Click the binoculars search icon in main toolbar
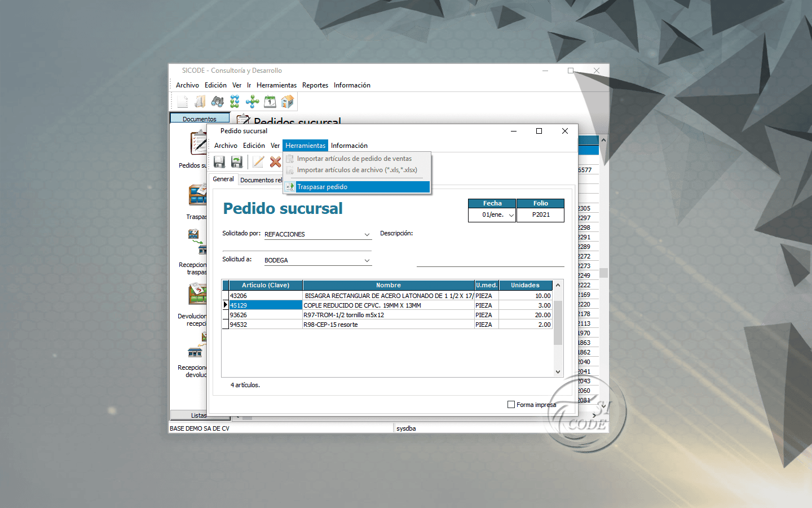This screenshot has width=812, height=508. pyautogui.click(x=217, y=102)
